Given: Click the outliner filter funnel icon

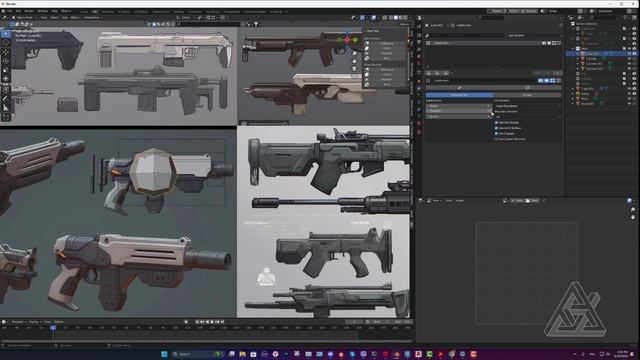Looking at the screenshot, I should click(x=625, y=18).
